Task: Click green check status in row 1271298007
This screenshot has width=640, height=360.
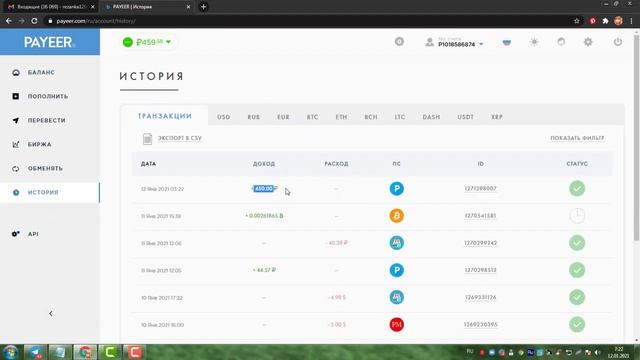Action: pos(577,189)
